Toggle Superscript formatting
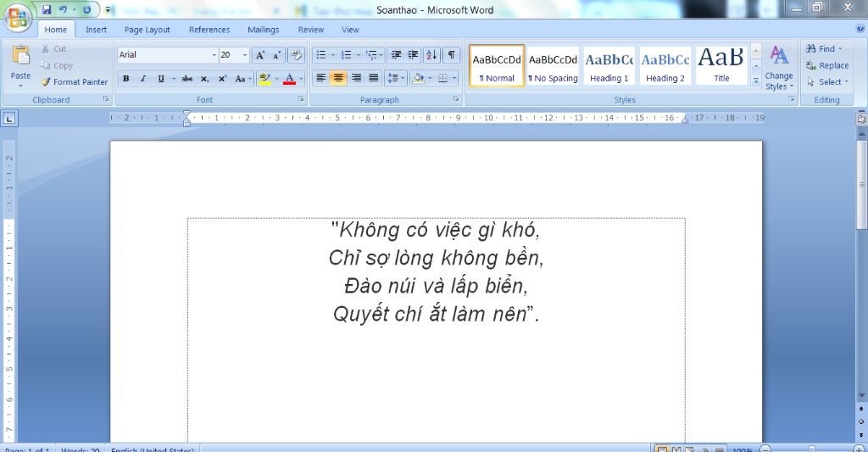 coord(222,79)
